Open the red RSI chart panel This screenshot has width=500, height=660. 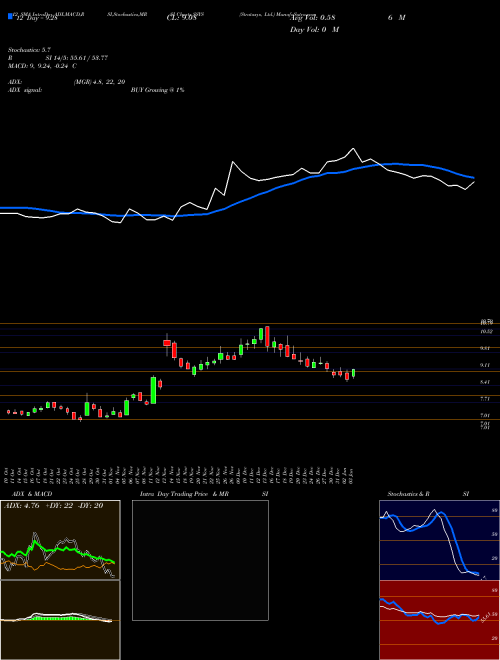tap(439, 620)
